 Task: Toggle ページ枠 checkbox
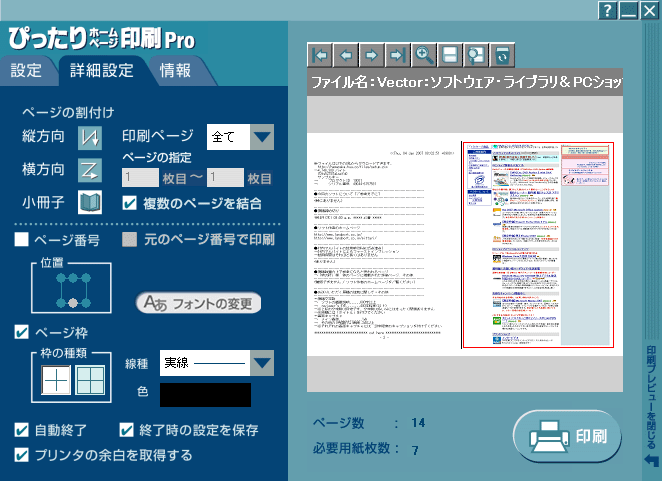(x=21, y=332)
